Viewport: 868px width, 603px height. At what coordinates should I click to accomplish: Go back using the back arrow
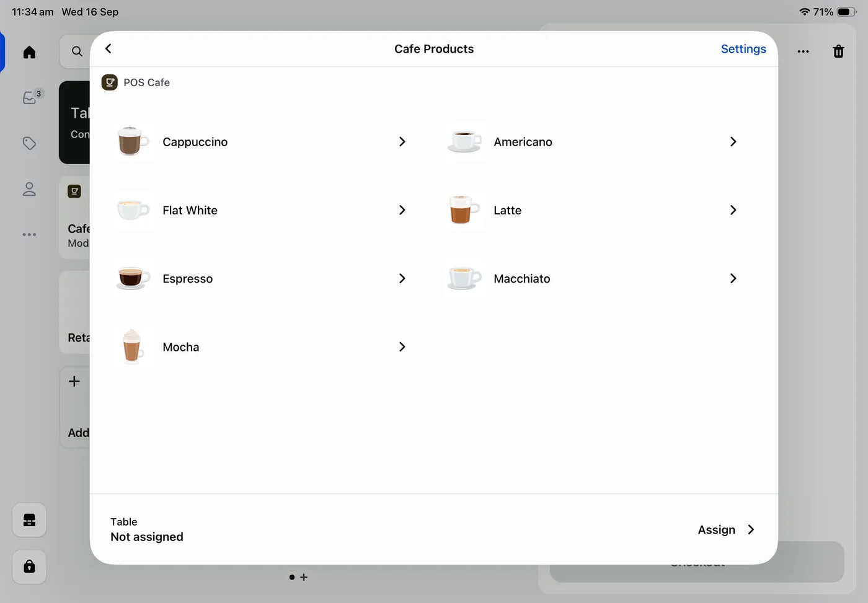[x=108, y=48]
